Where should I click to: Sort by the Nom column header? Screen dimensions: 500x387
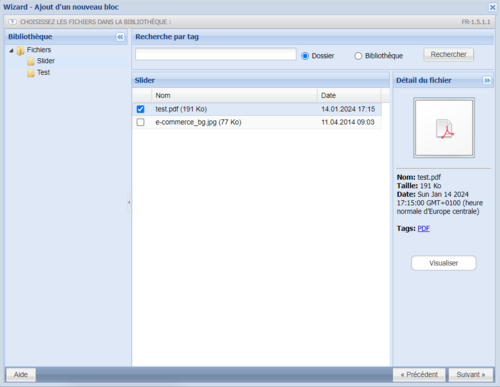point(234,96)
